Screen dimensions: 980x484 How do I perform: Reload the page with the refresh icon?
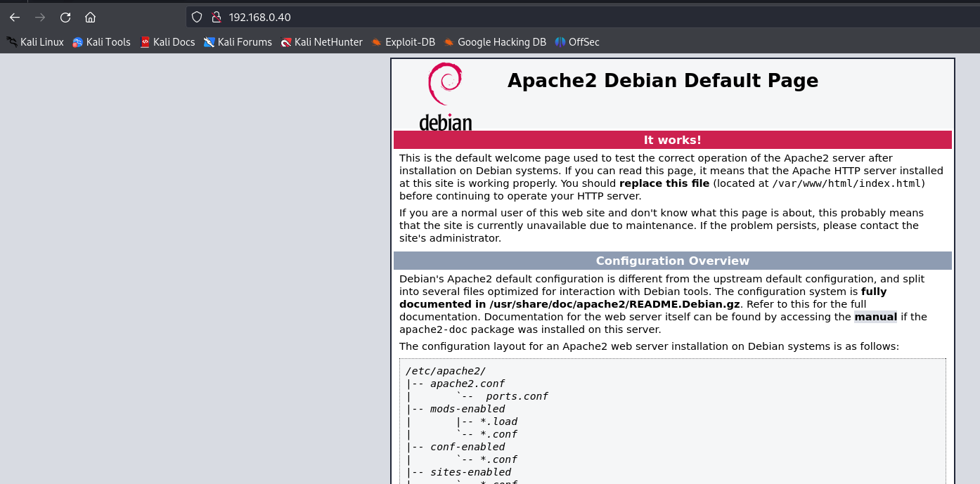(65, 18)
